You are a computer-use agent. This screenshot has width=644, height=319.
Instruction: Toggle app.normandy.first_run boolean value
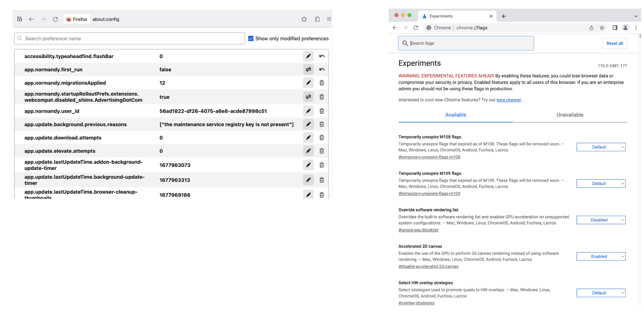point(308,70)
